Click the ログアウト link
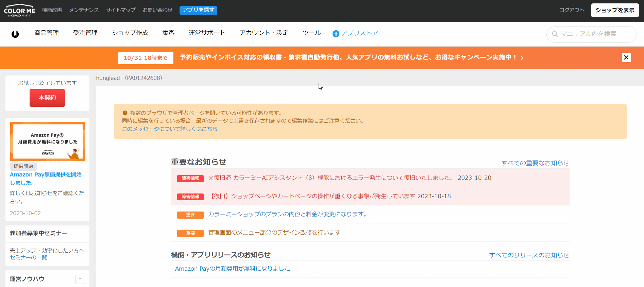The image size is (644, 287). coord(571,10)
